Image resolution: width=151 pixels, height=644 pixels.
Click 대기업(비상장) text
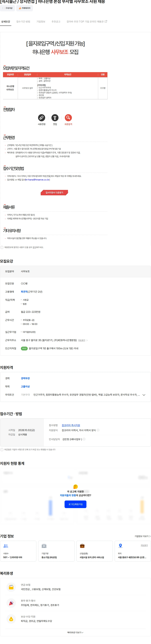point(29,332)
